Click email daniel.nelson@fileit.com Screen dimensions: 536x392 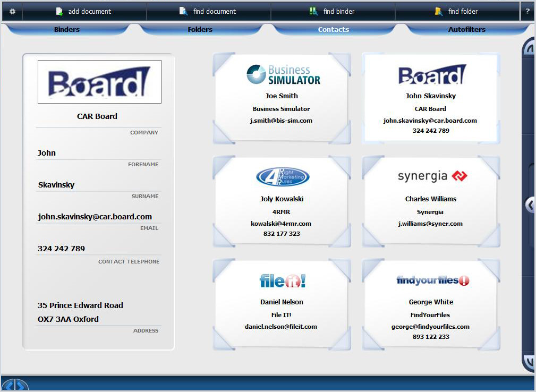coord(281,327)
